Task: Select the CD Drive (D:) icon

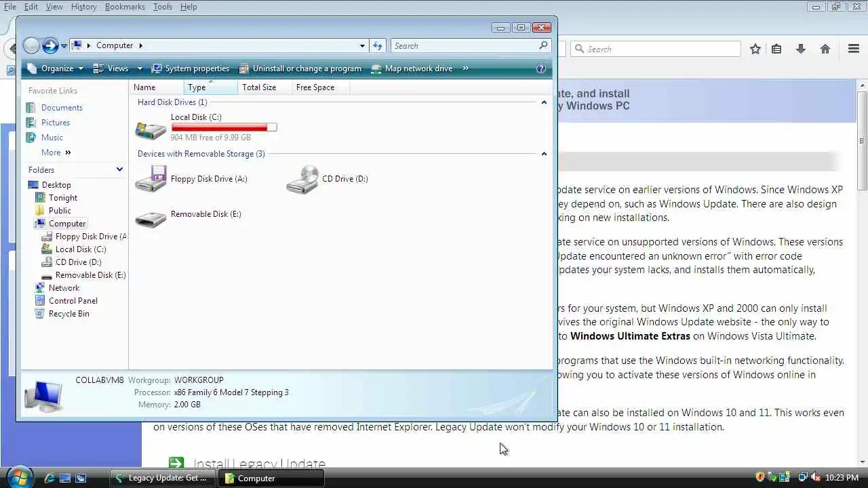Action: (x=302, y=180)
